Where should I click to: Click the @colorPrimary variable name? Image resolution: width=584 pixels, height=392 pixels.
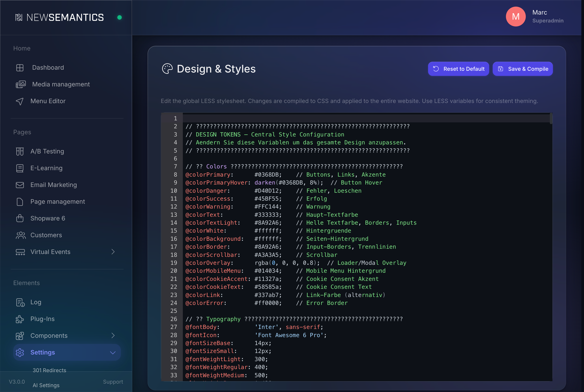tap(208, 174)
